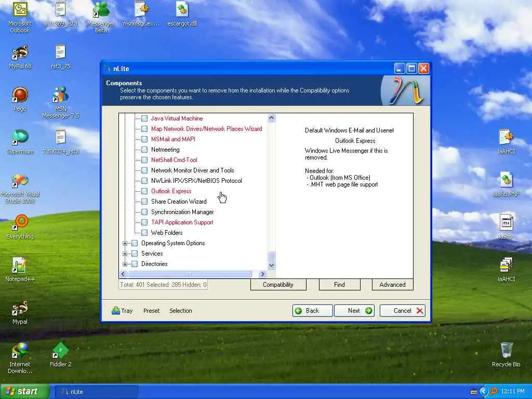Viewport: 532px width, 399px height.
Task: Click the keyboard tray icon
Action: (474, 392)
